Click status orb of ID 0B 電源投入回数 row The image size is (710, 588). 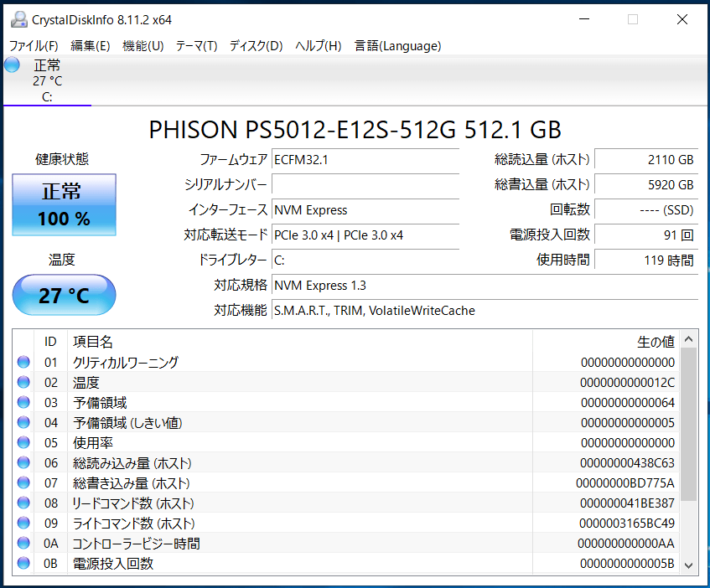tap(23, 564)
